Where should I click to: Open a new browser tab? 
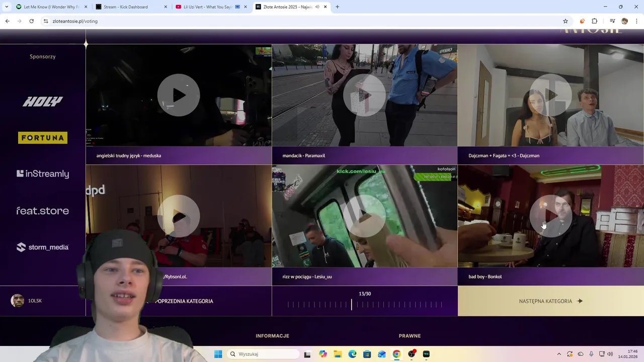click(337, 7)
